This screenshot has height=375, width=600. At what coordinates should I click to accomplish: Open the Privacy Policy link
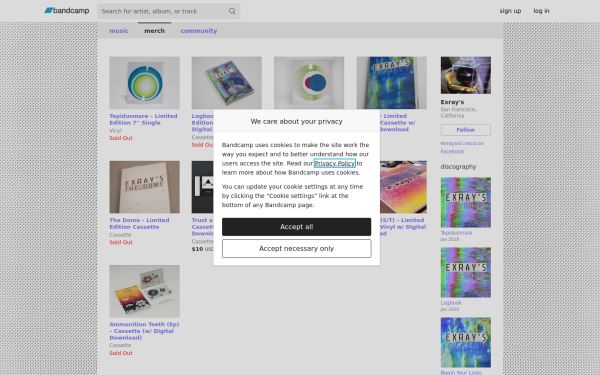334,163
